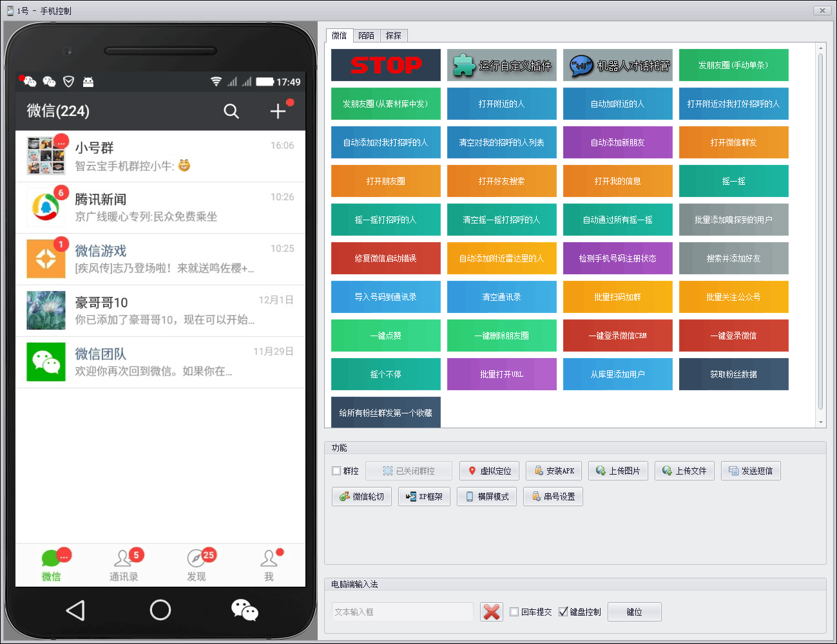Click the 搜索并添加好友 gray button
Viewport: 837px width, 644px height.
coord(734,258)
